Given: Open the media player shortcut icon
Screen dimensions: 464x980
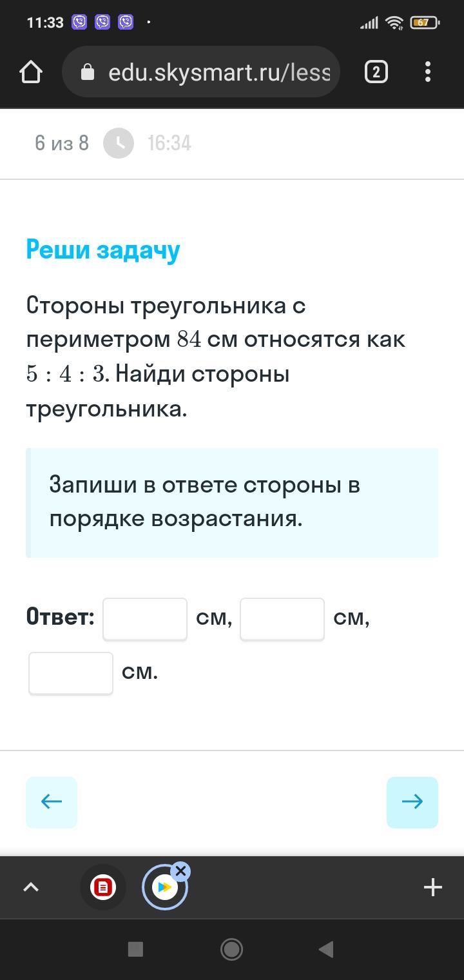Looking at the screenshot, I should 164,888.
